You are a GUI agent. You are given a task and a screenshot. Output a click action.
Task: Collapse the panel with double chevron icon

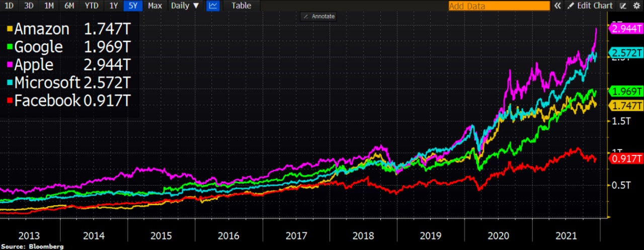tap(557, 6)
